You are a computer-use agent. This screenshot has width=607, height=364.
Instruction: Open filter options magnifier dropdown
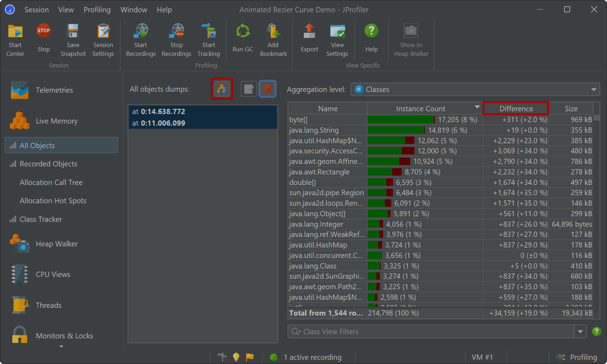pos(296,331)
